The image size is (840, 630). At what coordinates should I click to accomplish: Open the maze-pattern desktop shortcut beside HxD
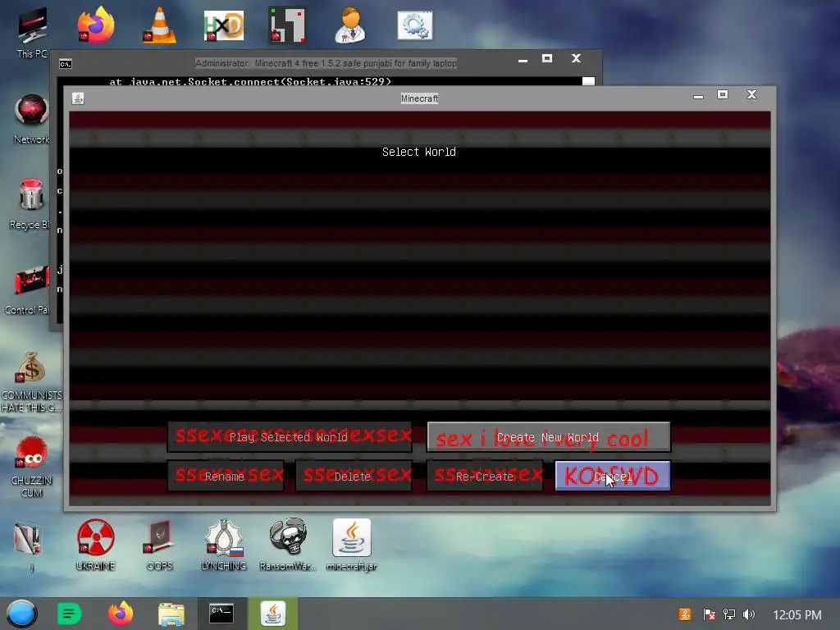287,25
